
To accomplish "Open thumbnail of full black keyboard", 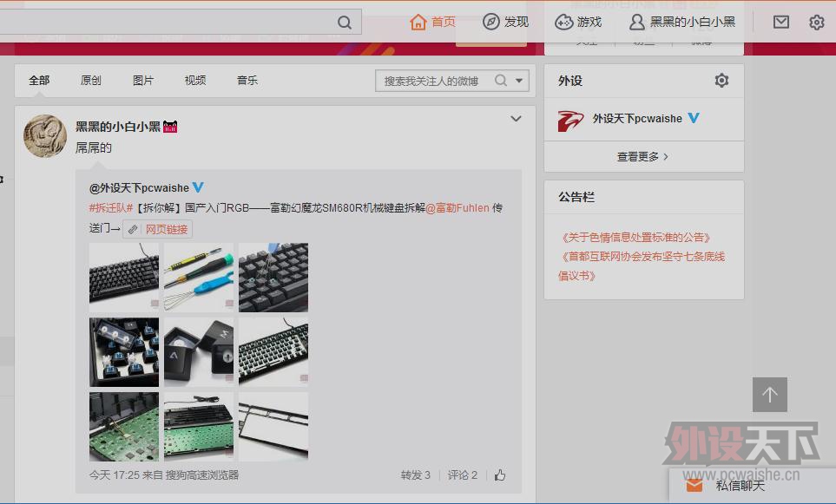I will [123, 278].
